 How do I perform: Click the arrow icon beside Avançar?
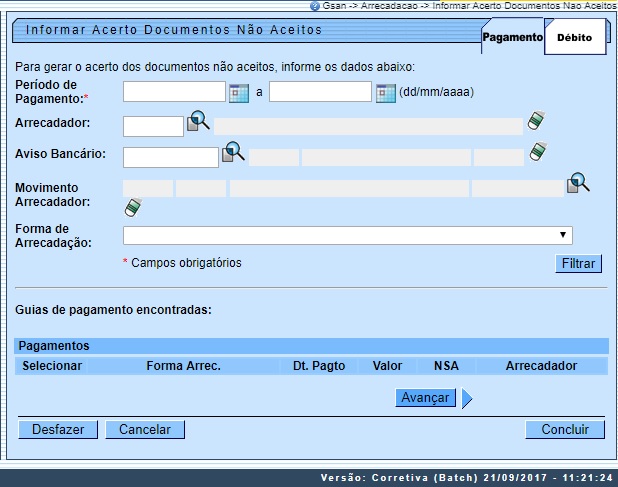point(467,399)
